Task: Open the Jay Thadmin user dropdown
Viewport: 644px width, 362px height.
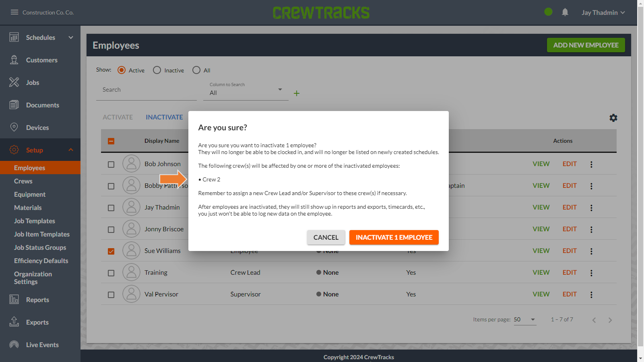Action: tap(603, 12)
